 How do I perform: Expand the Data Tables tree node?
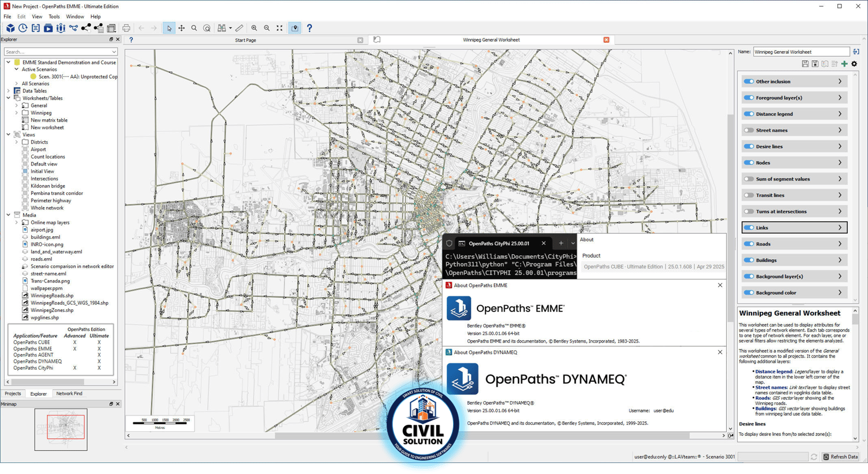(9, 91)
